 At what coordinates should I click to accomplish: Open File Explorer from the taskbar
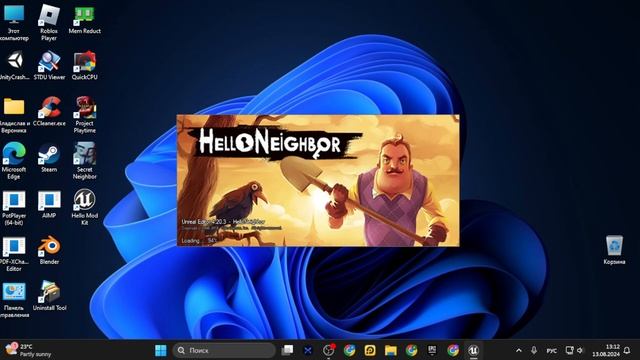pyautogui.click(x=391, y=350)
